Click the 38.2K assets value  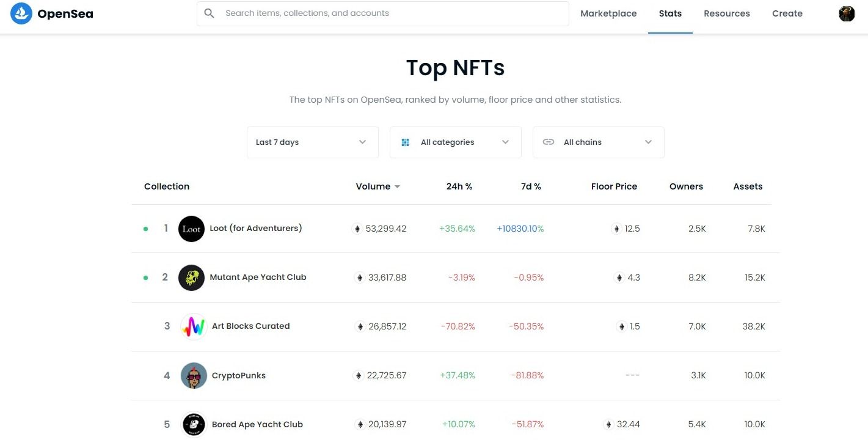coord(754,326)
